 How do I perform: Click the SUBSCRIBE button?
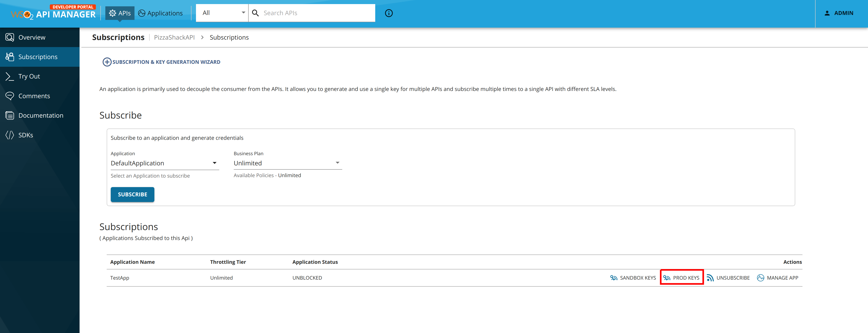tap(132, 194)
